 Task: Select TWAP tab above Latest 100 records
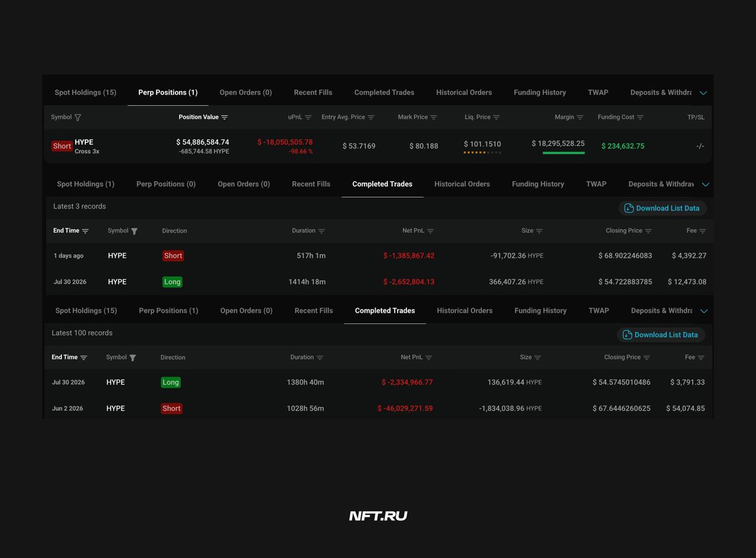coord(599,310)
